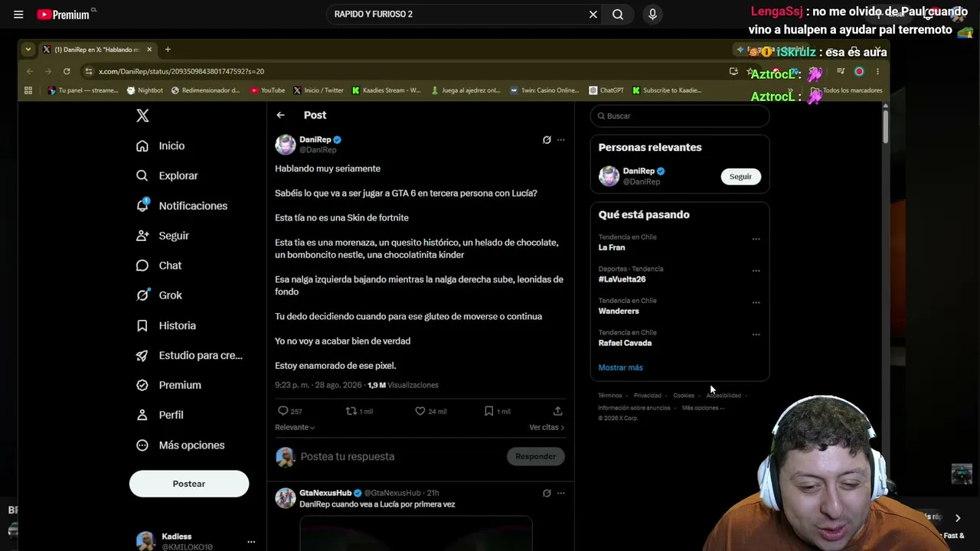Open Ver citas link
Image resolution: width=980 pixels, height=551 pixels.
[x=547, y=427]
